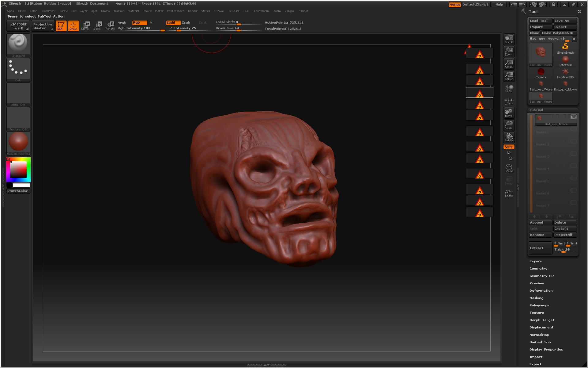Open the Texture Off selector
The image size is (588, 368).
(18, 119)
